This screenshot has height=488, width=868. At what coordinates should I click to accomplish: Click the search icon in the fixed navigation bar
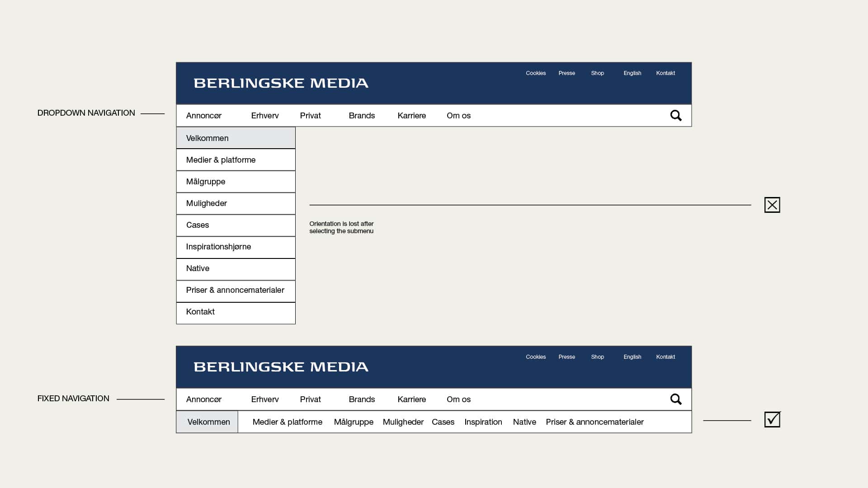[x=676, y=399]
